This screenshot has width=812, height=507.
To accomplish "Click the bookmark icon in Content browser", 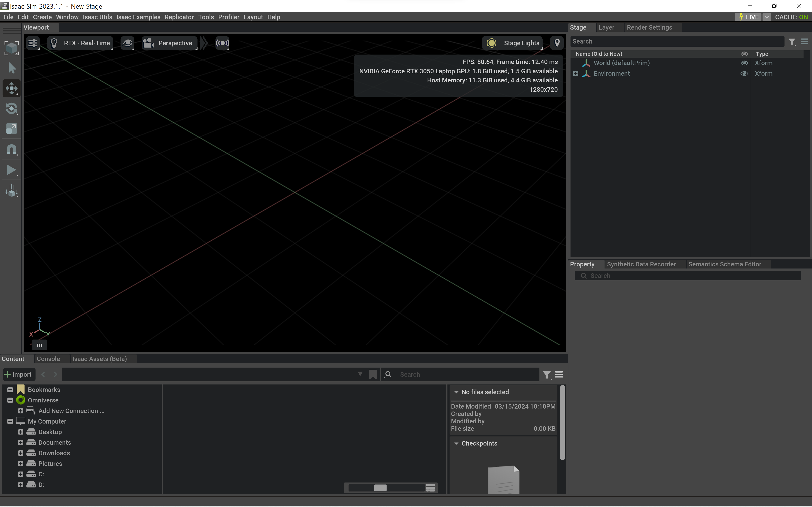I will (372, 374).
